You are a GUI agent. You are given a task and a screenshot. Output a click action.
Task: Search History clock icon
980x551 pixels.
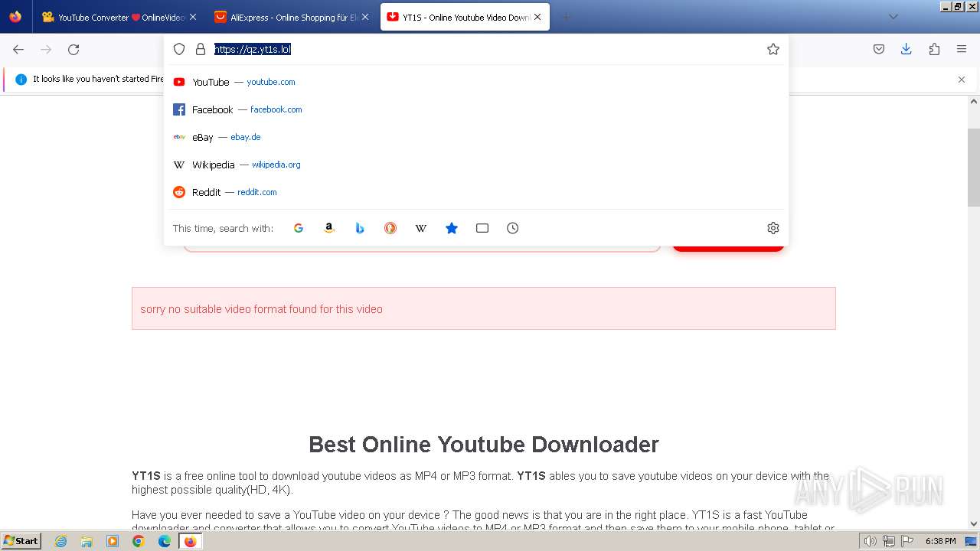click(x=513, y=228)
